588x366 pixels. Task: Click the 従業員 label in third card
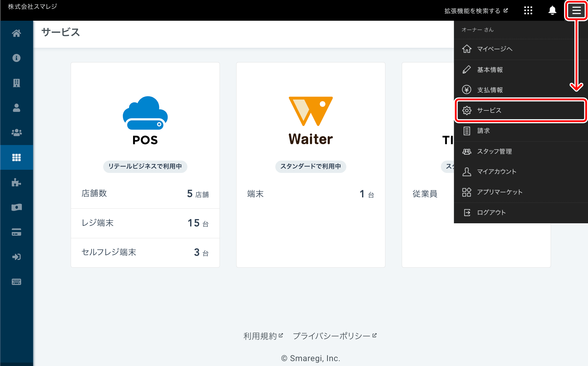(425, 194)
